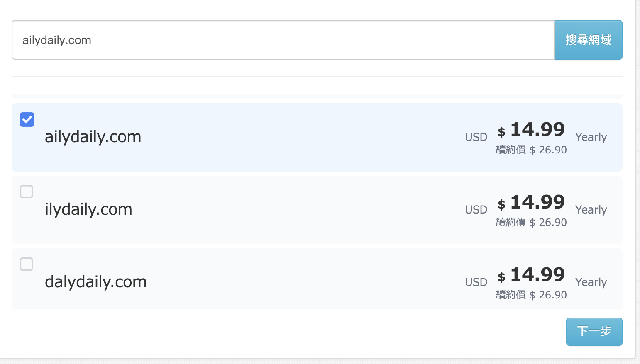Click the 續約價 $26.90 renewal price under ilydaily.com

coord(531,222)
